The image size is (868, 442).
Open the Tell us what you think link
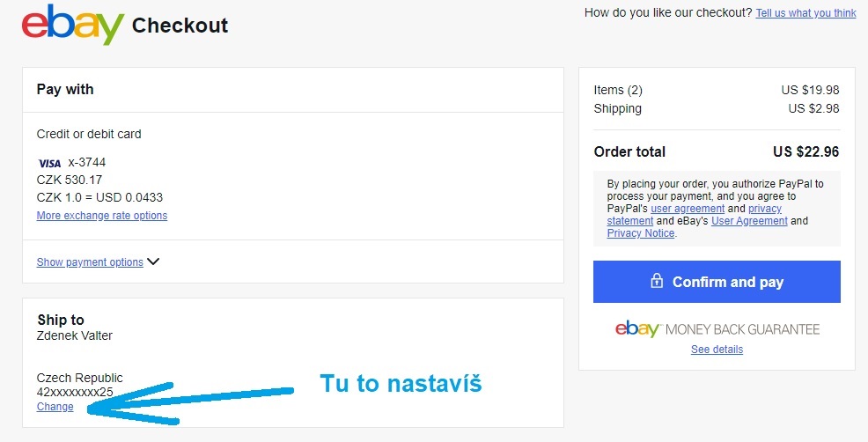(x=805, y=13)
